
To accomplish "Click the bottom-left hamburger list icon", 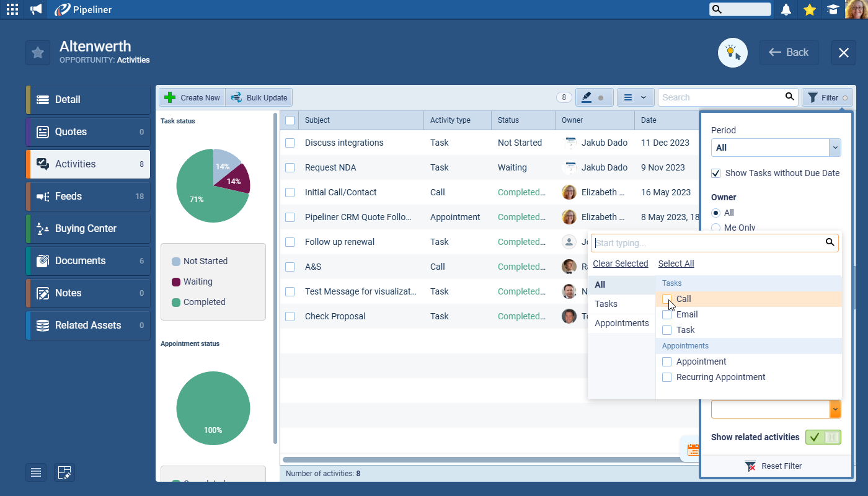I will 36,472.
